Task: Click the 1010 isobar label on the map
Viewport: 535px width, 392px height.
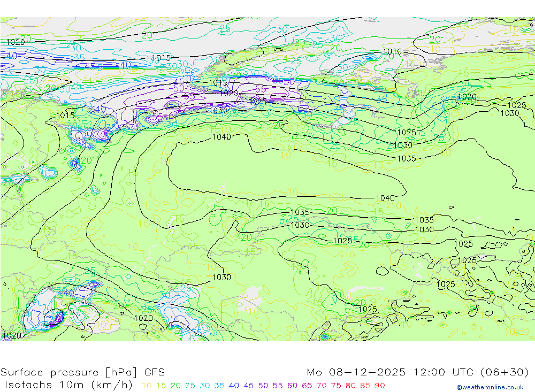Action: tap(392, 52)
